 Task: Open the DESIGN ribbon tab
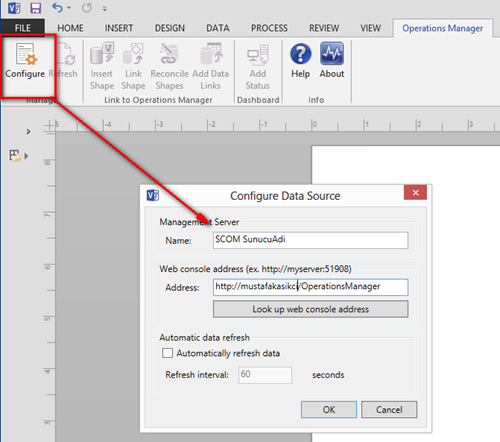click(x=170, y=28)
